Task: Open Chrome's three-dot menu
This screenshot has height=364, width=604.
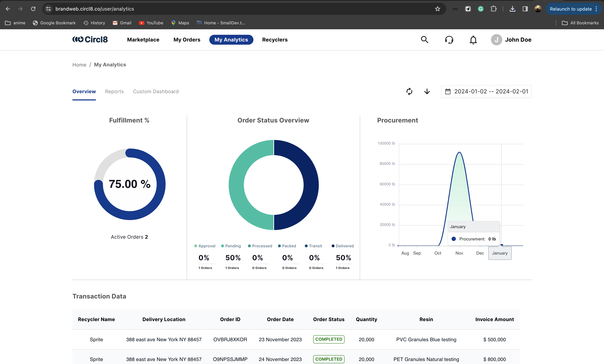Action: 596,9
